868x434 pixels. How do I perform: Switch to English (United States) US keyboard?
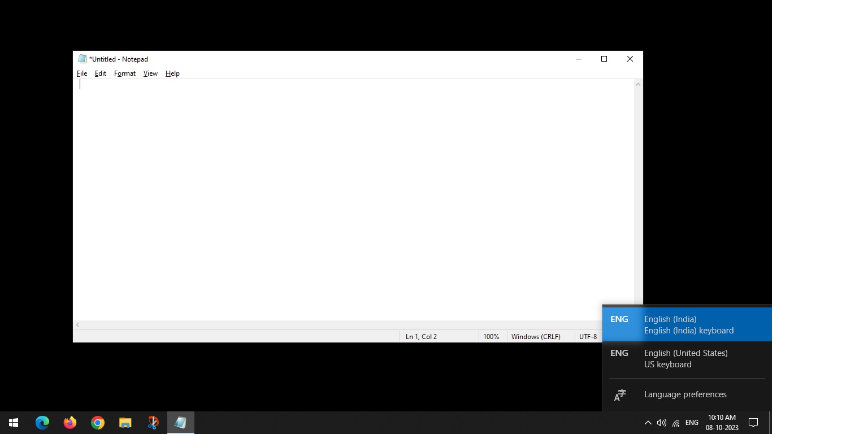point(685,358)
